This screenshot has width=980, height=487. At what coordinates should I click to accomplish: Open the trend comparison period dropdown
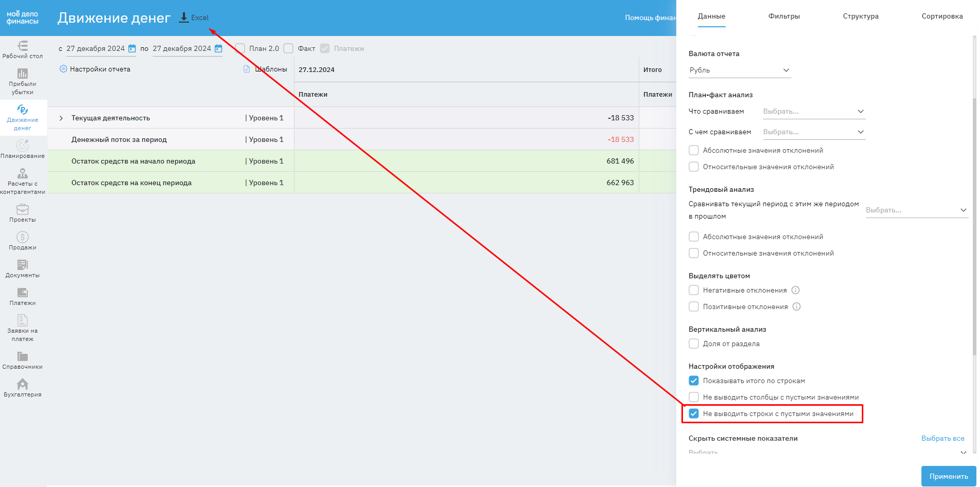pyautogui.click(x=917, y=210)
